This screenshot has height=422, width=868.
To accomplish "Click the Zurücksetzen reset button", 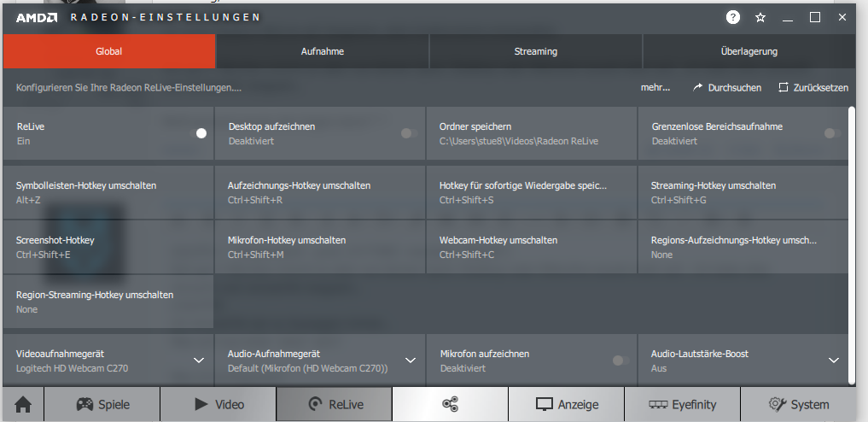I will (x=813, y=87).
